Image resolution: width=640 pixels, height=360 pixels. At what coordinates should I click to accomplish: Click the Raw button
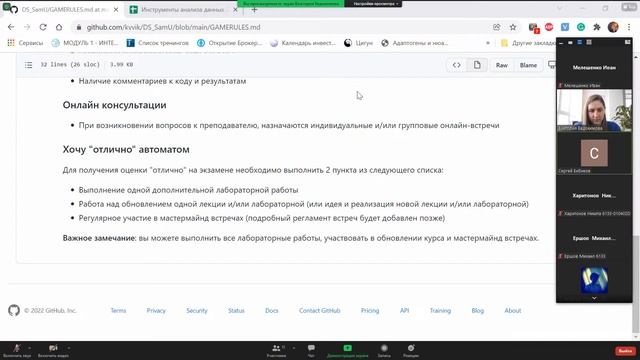[502, 65]
